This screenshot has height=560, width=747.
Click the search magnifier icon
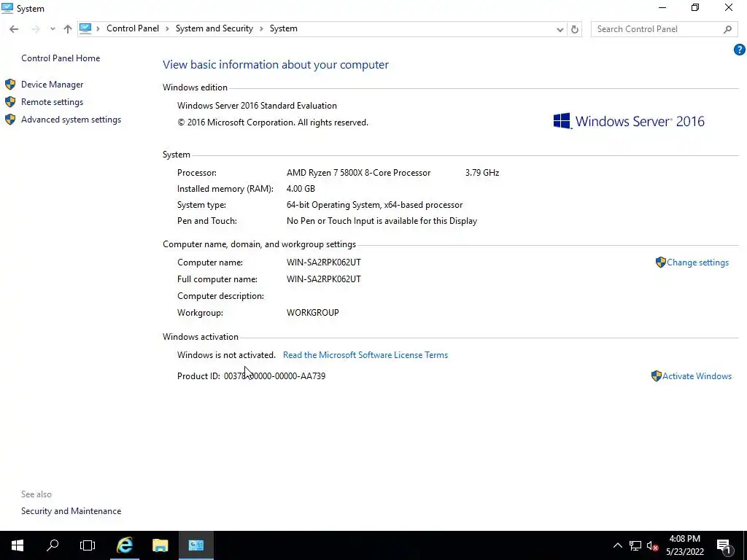click(727, 29)
